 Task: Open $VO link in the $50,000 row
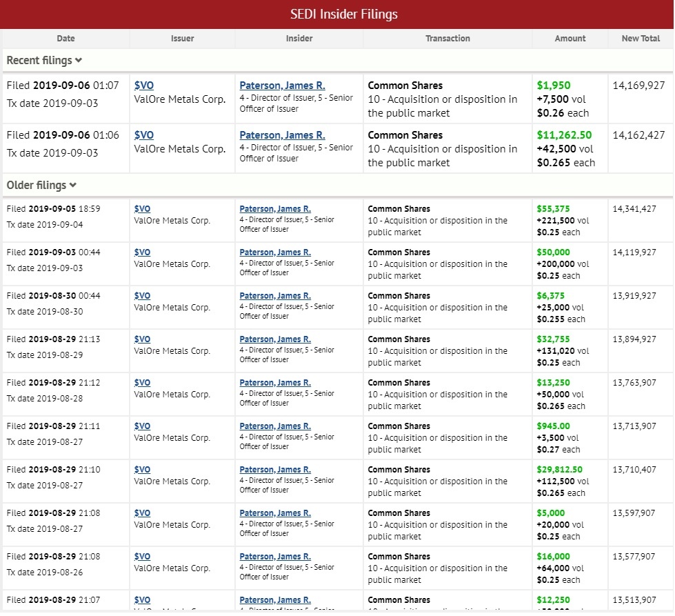[x=142, y=252]
